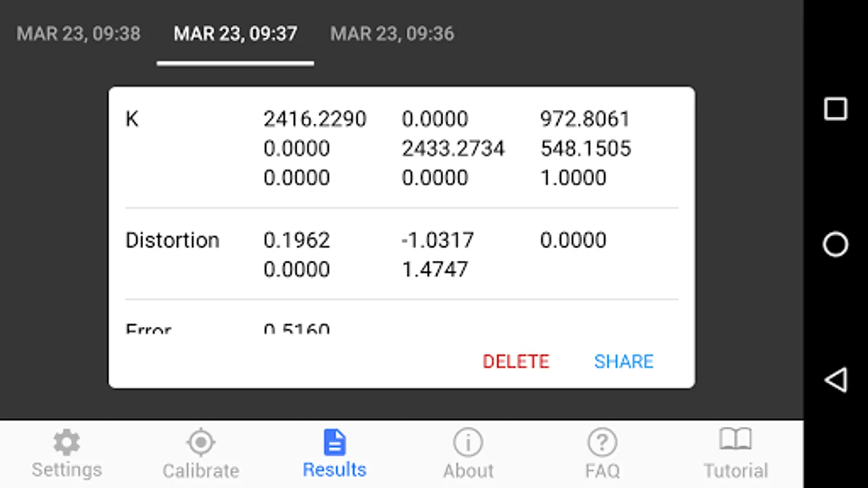This screenshot has height=488, width=868.
Task: Tap the Settings label in bottom bar
Action: coord(67,470)
